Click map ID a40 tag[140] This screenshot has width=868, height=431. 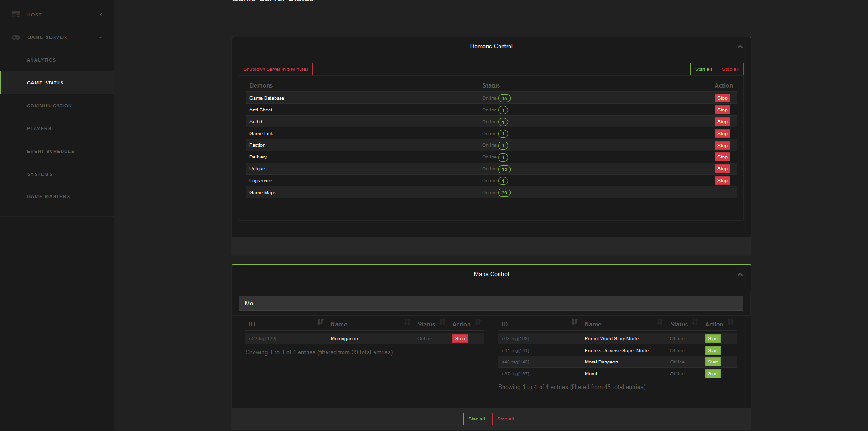coord(515,362)
